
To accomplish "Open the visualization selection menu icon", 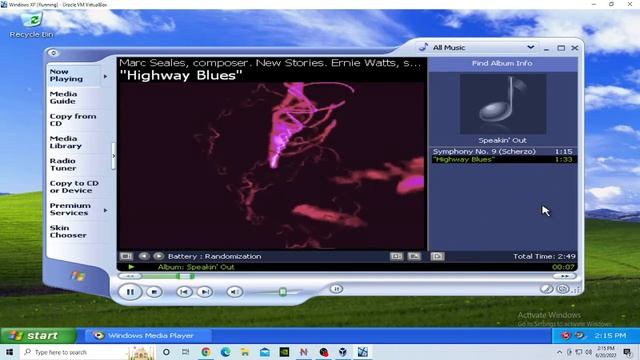I will [126, 256].
